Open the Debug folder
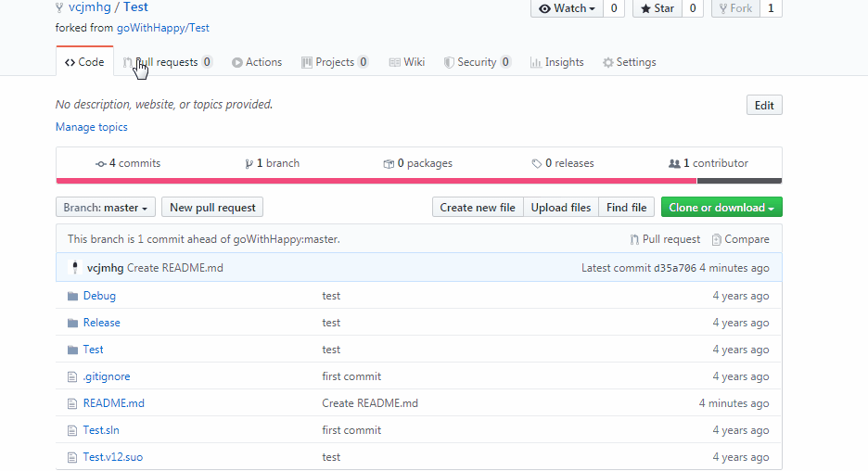868x471 pixels. [99, 296]
